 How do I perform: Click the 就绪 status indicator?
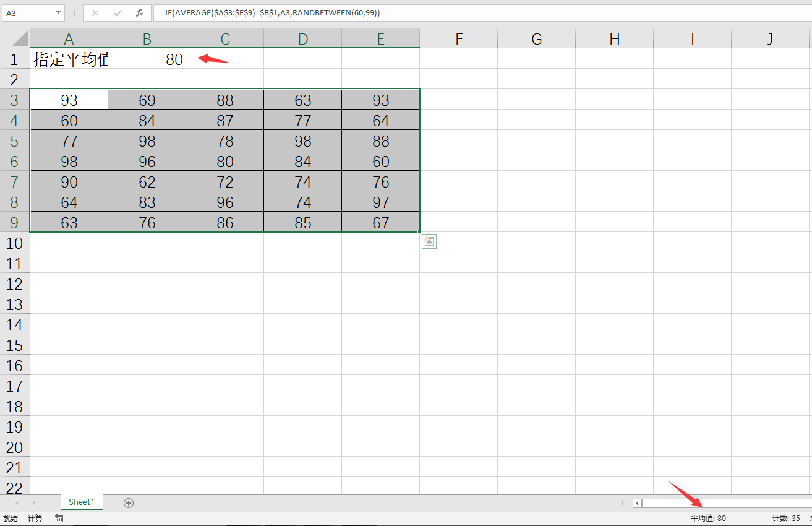click(x=11, y=518)
